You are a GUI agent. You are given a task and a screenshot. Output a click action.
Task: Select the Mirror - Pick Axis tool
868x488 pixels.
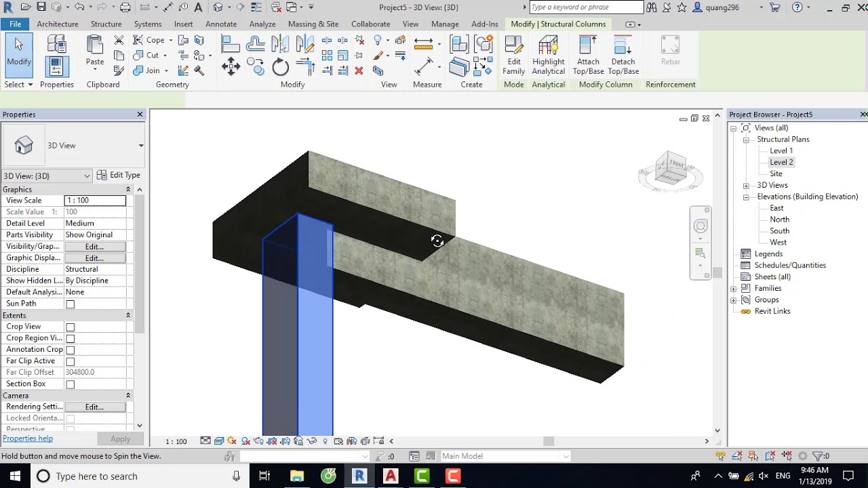(280, 44)
